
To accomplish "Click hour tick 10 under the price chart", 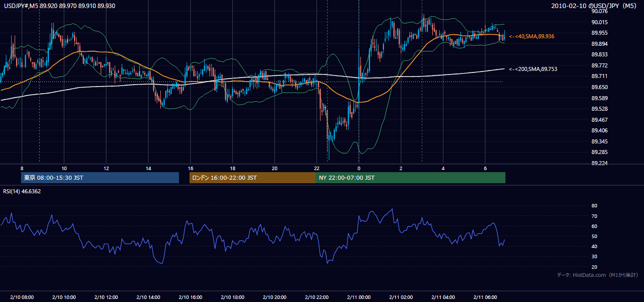I will coord(64,168).
